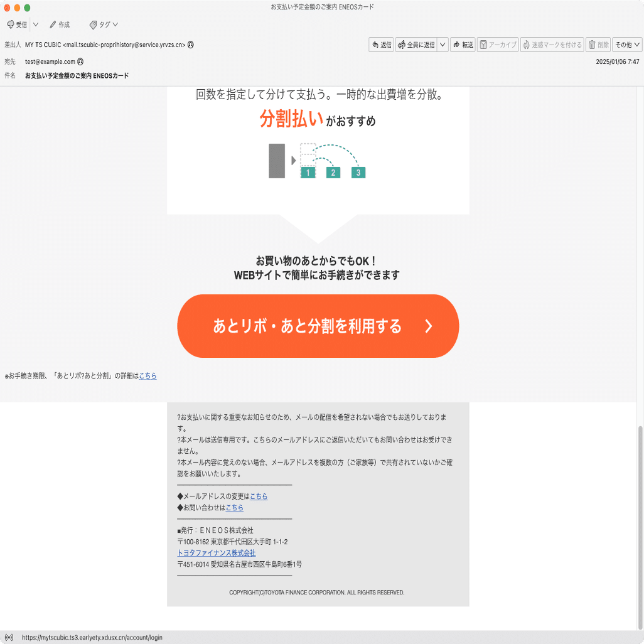Open the こちら link for procedure details

point(147,375)
